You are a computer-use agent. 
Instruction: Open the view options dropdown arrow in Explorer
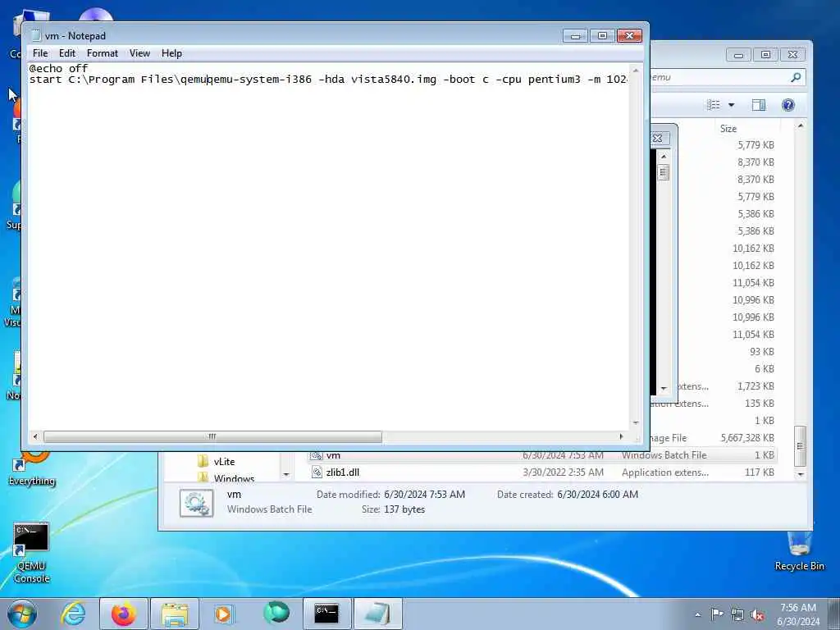pos(731,105)
